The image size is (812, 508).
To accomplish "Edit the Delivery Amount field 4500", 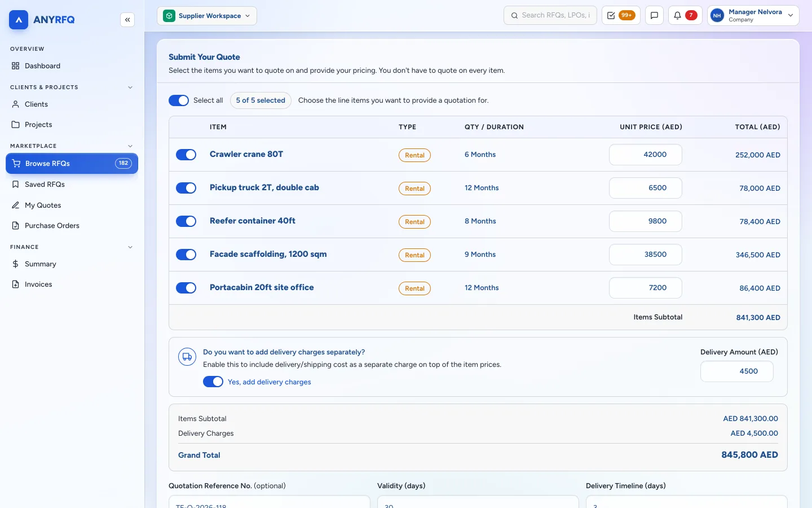I will click(737, 371).
